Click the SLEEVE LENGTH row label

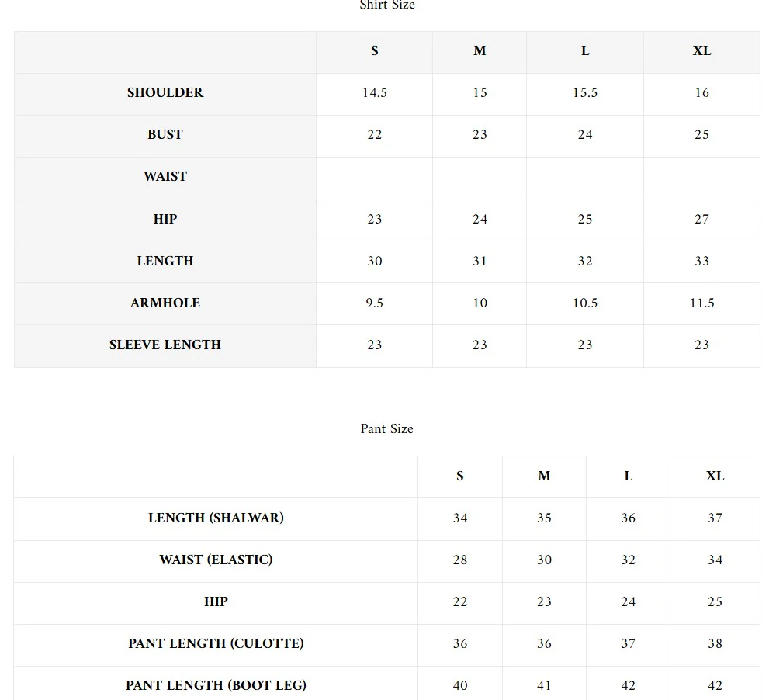[x=165, y=345]
